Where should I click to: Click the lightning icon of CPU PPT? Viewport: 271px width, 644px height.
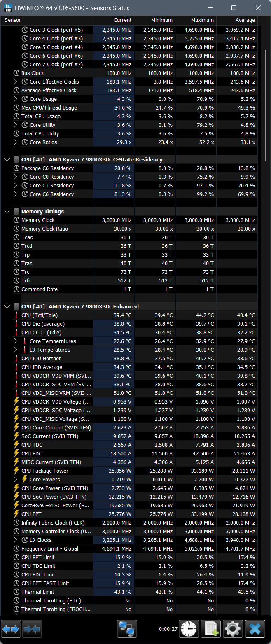[16, 514]
